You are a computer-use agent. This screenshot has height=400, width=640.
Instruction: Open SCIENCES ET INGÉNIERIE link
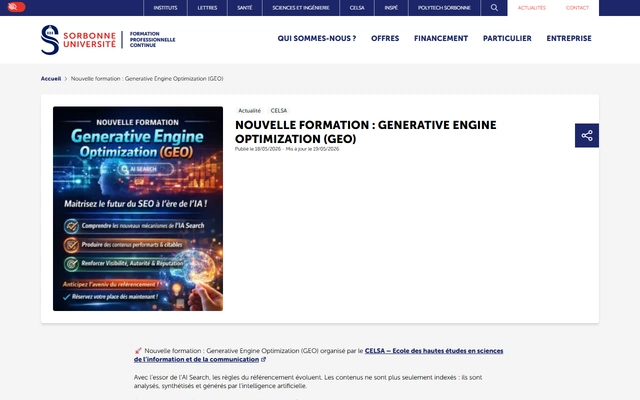pyautogui.click(x=301, y=8)
